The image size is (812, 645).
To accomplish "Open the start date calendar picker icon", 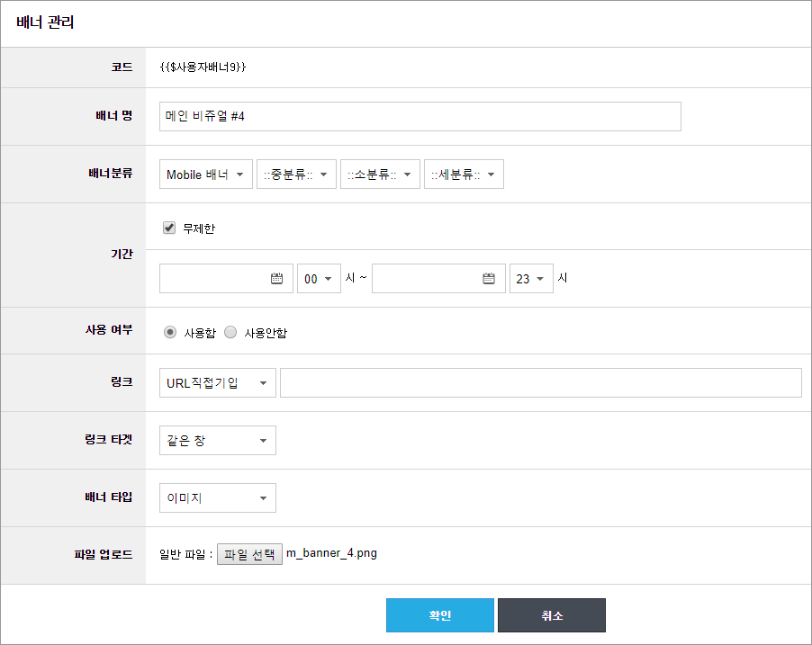I will coord(276,279).
